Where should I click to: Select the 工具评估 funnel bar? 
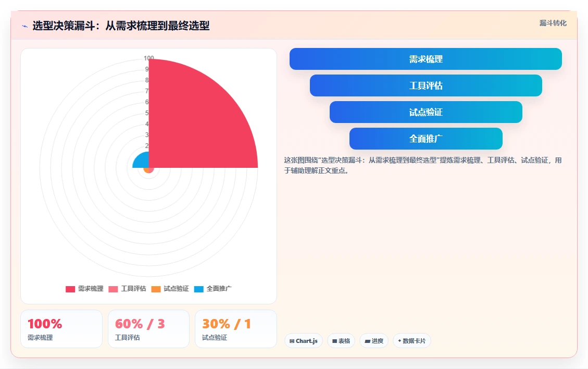426,85
